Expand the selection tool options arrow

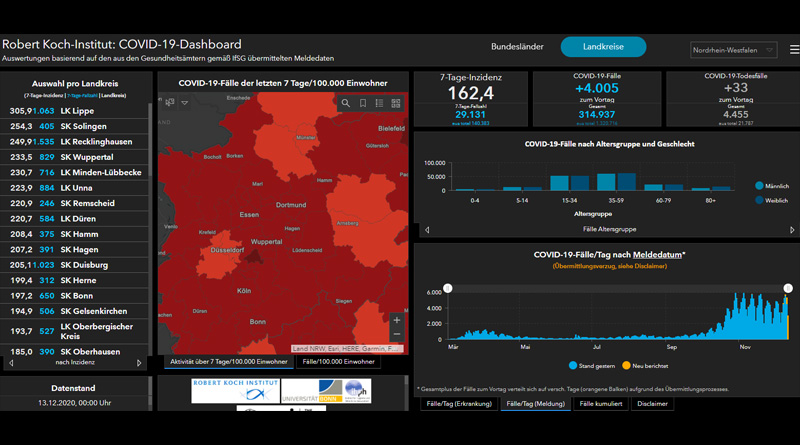point(185,103)
